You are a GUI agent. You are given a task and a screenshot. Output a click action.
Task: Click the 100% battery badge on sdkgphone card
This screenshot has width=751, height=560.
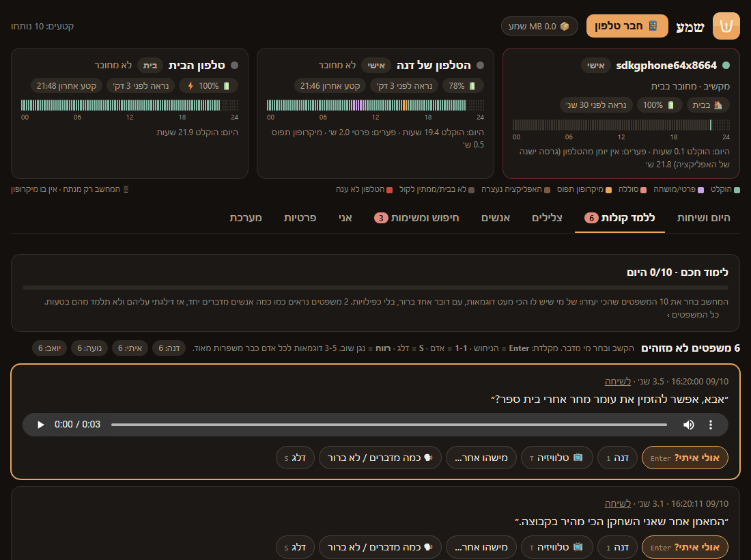coord(659,105)
